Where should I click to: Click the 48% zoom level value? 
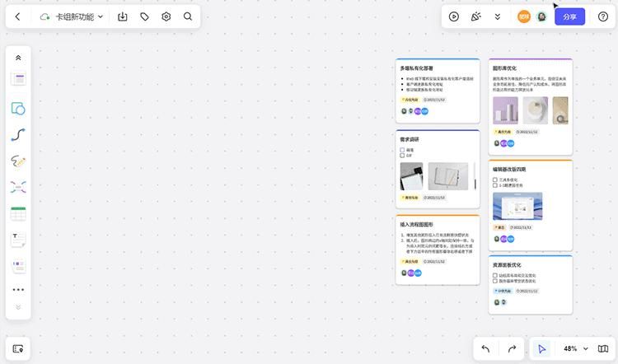click(570, 348)
